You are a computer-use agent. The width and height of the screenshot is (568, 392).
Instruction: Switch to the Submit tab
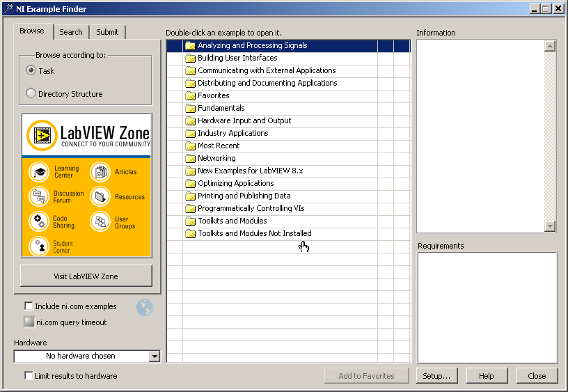tap(107, 32)
